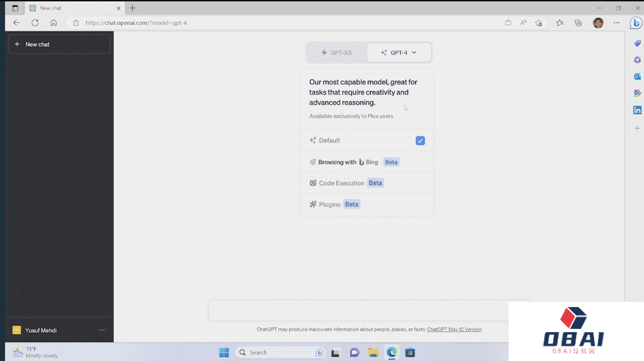Screen dimensions: 644x361
Task: Expand the GPT-4 model dropdown
Action: (x=399, y=53)
